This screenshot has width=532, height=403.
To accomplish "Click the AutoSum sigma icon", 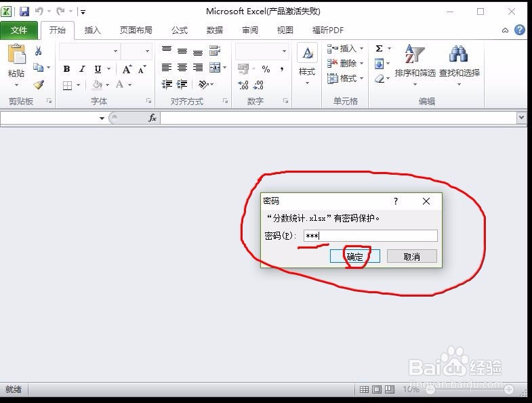I will (x=380, y=49).
